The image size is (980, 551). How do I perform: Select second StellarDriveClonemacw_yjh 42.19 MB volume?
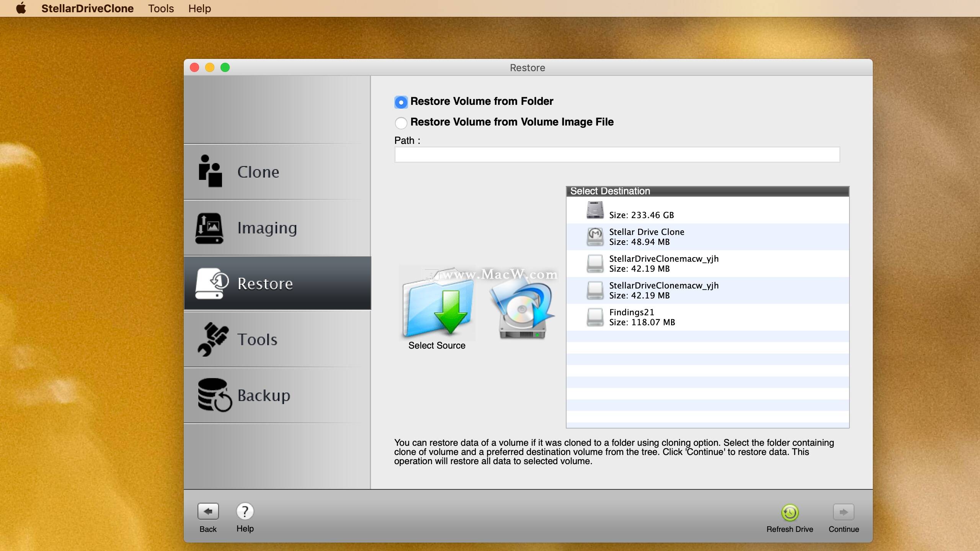point(707,290)
